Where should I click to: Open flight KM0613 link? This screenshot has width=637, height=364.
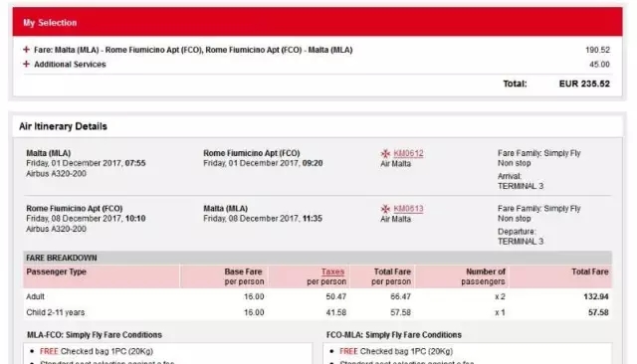pos(408,209)
